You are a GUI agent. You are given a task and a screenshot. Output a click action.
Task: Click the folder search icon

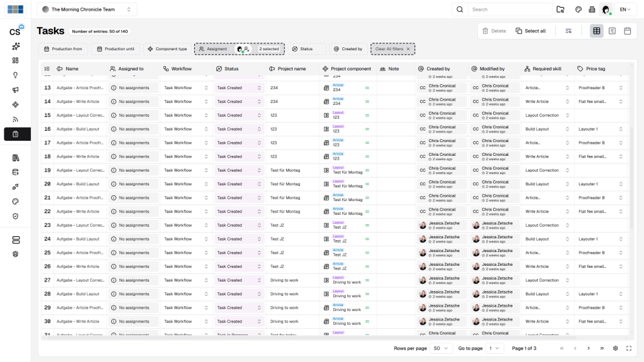coord(560,9)
